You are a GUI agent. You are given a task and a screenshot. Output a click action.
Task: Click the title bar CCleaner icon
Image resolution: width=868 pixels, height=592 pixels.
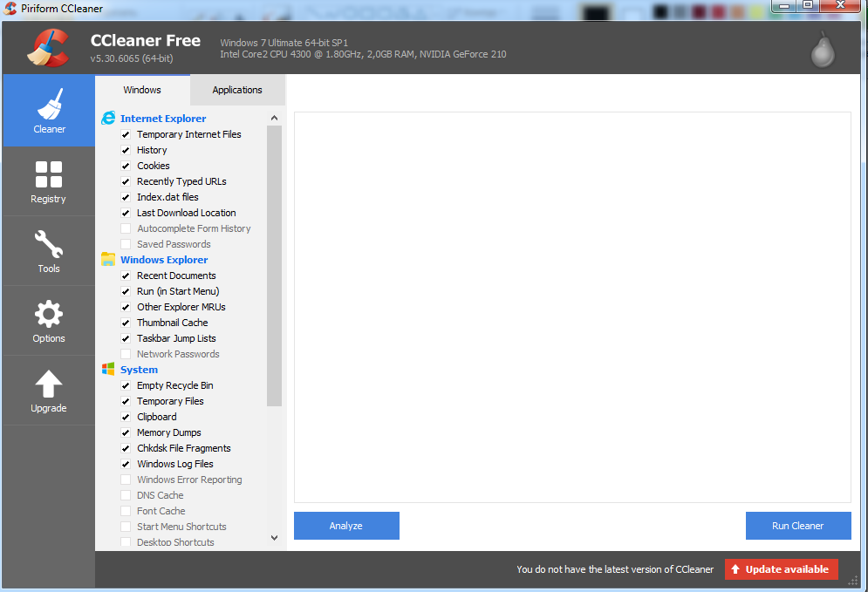10,9
